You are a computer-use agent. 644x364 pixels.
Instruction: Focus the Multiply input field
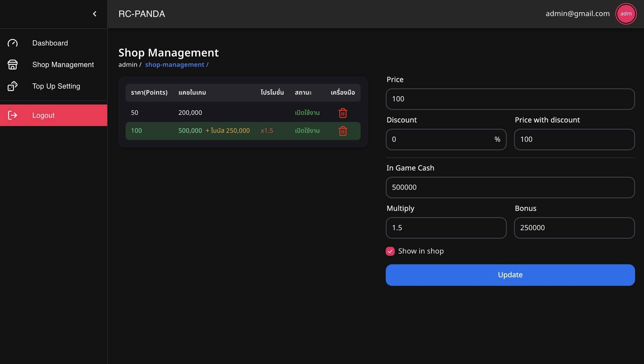[x=446, y=228]
